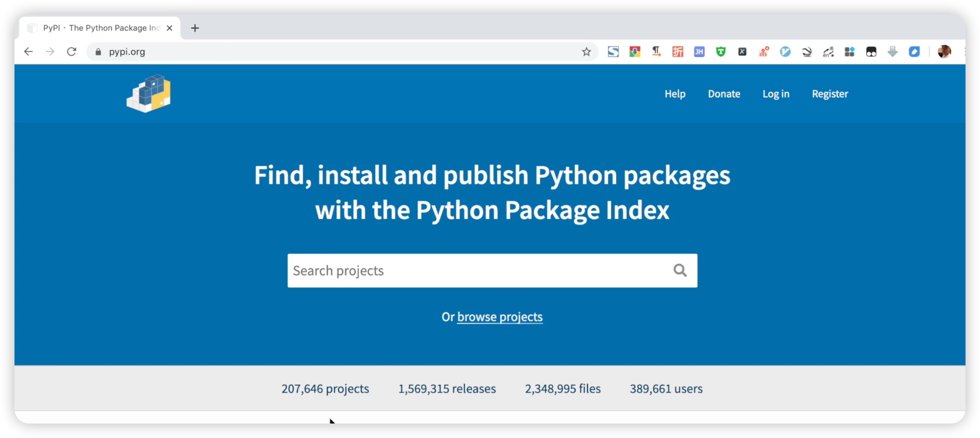This screenshot has width=980, height=438.
Task: Open the blue S extension icon
Action: [x=613, y=52]
